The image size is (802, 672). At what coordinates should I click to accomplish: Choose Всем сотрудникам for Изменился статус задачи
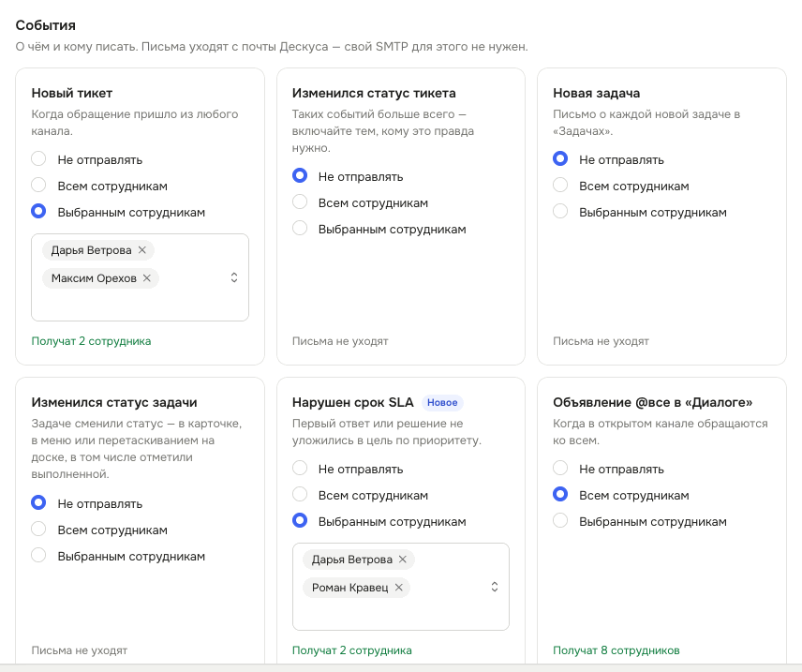pyautogui.click(x=38, y=529)
